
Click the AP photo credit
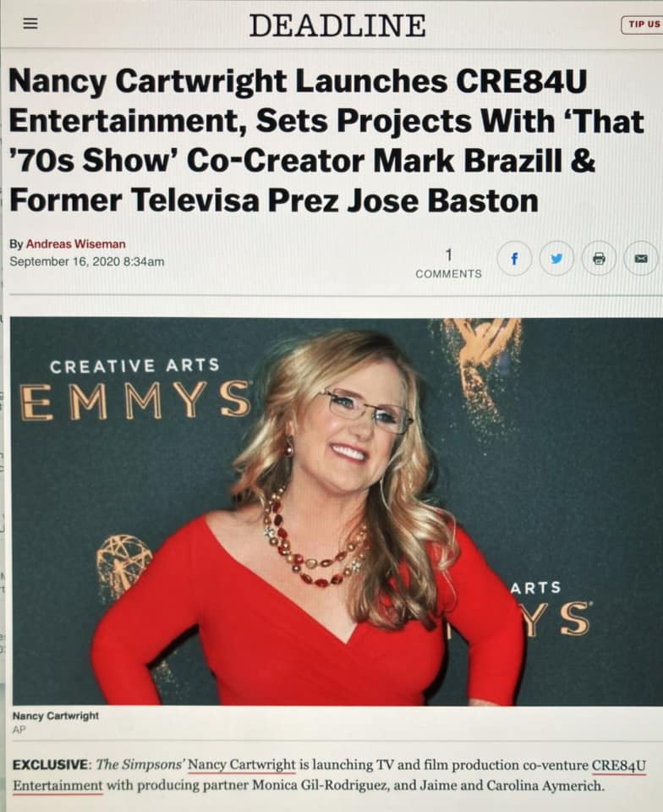click(x=19, y=730)
